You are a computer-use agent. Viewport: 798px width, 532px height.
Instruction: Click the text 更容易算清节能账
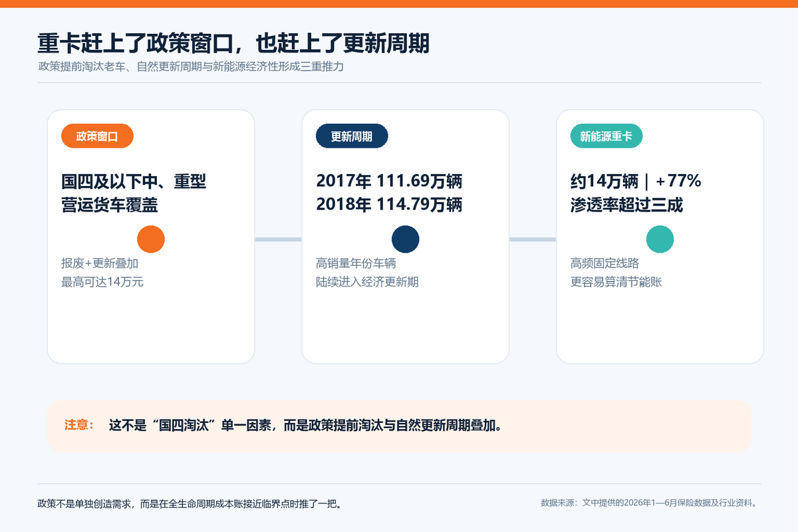(616, 282)
